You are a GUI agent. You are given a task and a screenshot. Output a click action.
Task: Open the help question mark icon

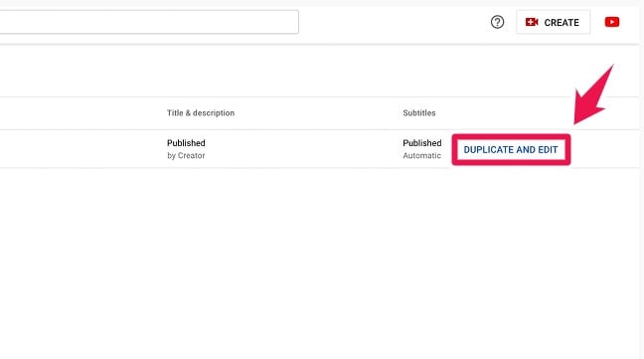pyautogui.click(x=497, y=22)
